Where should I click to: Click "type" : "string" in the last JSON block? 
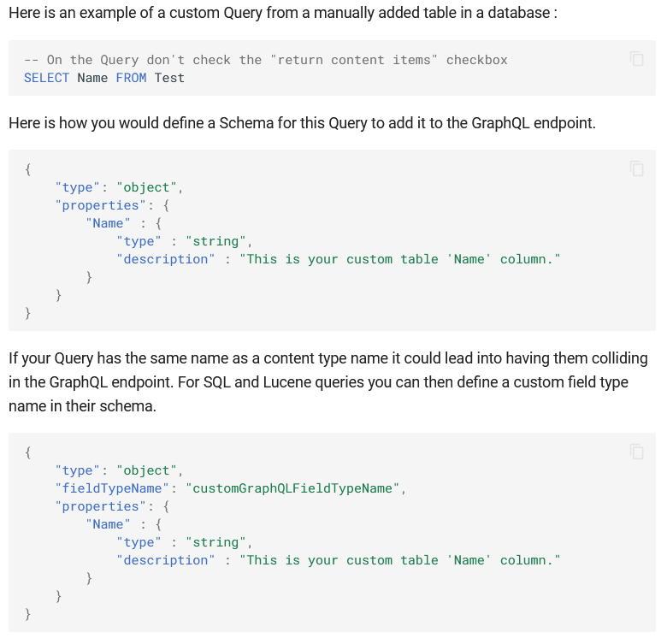[x=185, y=542]
